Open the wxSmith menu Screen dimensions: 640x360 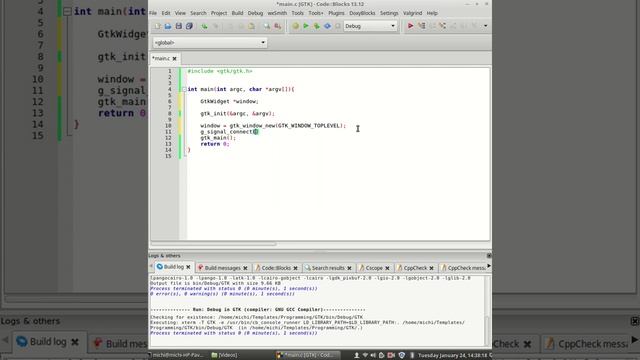point(277,13)
